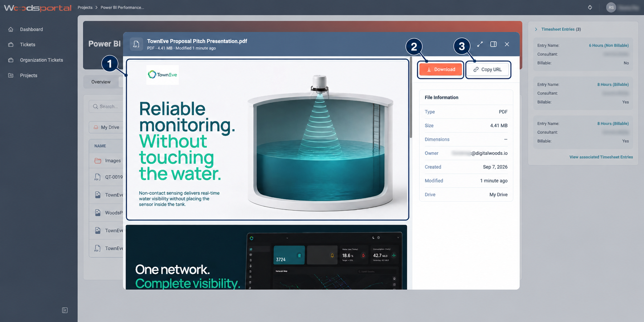Click the magnifier icon in the Search box
Image resolution: width=644 pixels, height=322 pixels.
[x=95, y=106]
